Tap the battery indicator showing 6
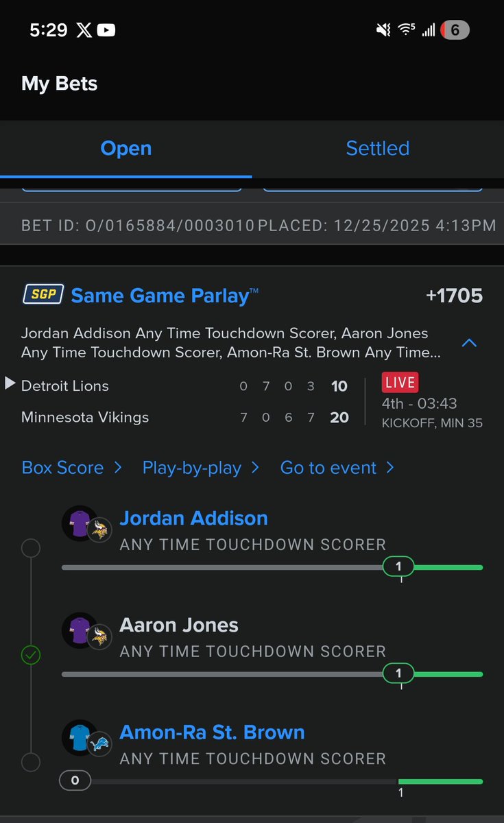The width and height of the screenshot is (504, 823). coord(454,30)
